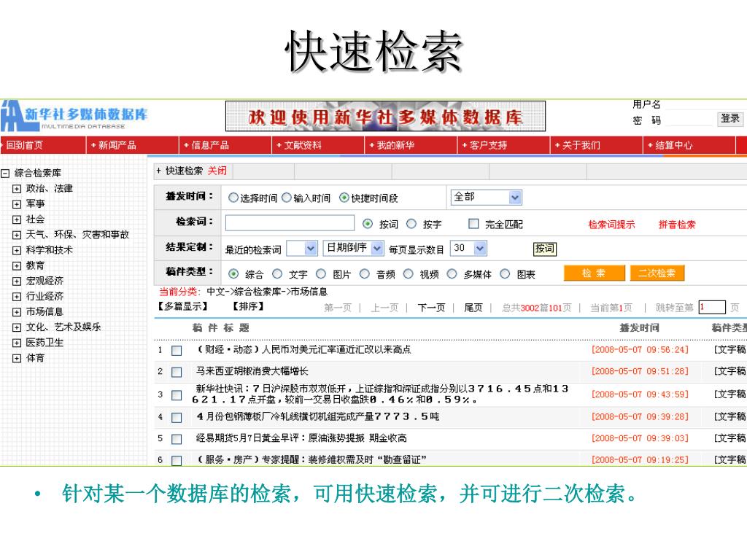Select the 视频 type radio button

(409, 274)
